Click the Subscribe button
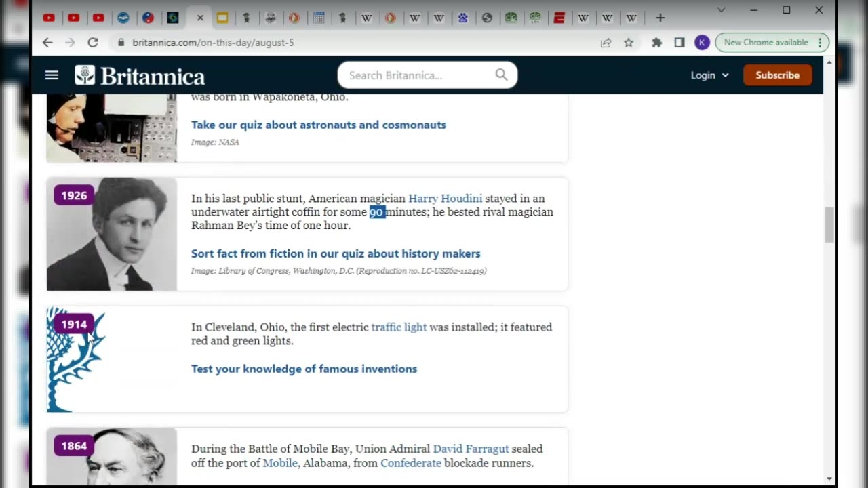This screenshot has width=868, height=488. [777, 75]
